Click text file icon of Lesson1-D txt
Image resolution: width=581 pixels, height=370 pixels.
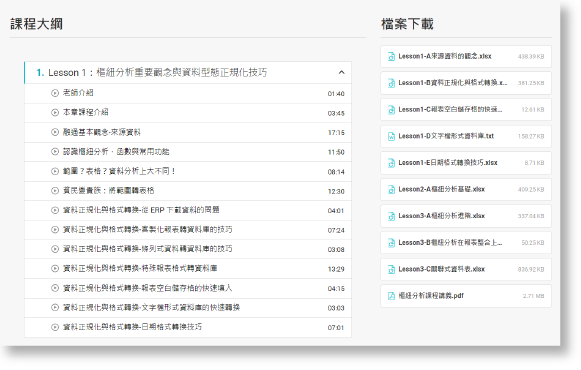(391, 136)
